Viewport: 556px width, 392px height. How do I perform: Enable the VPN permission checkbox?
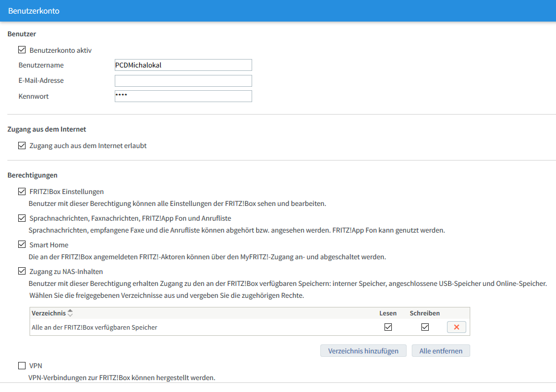pyautogui.click(x=22, y=365)
